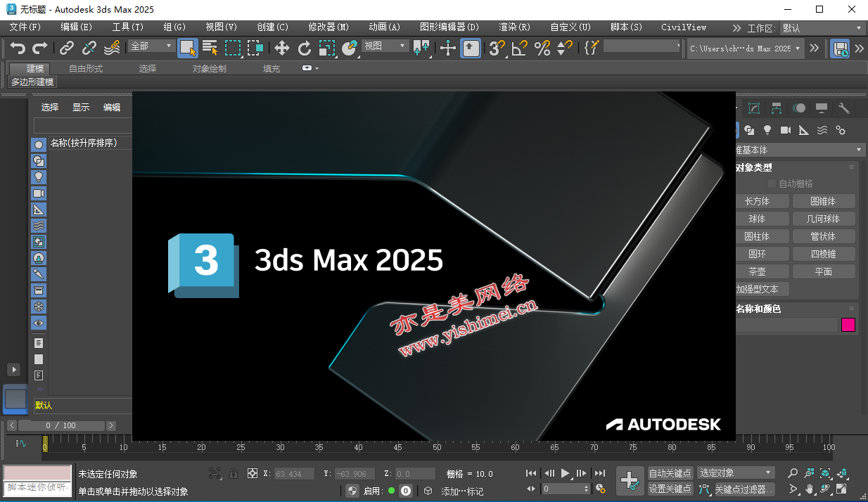Click the 圆锥体 object type button
This screenshot has width=868, height=502.
824,201
